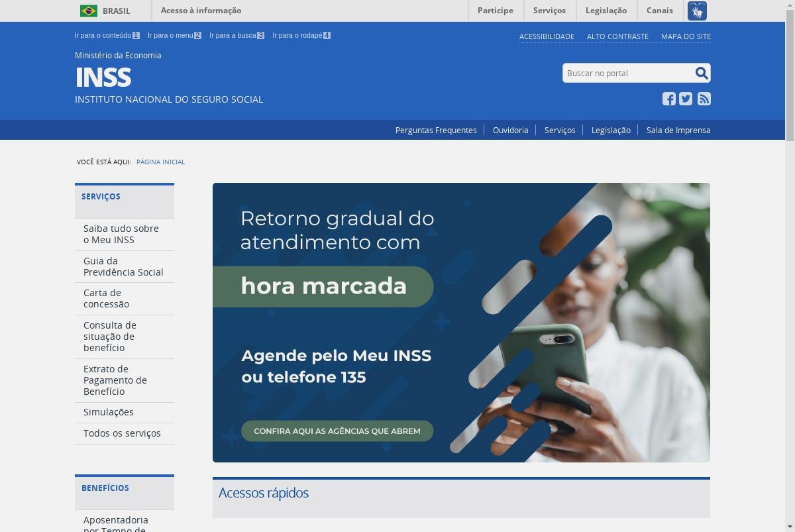
Task: Open the ACESSIBILIDADE link
Action: (x=547, y=36)
